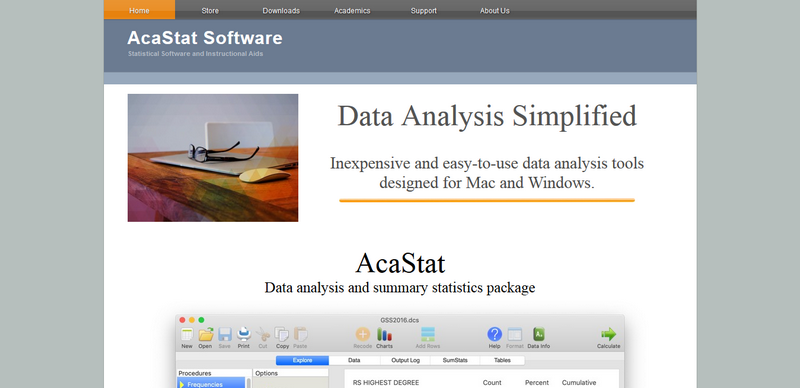Click the AcaStat Software site title
800x388 pixels.
pyautogui.click(x=205, y=38)
